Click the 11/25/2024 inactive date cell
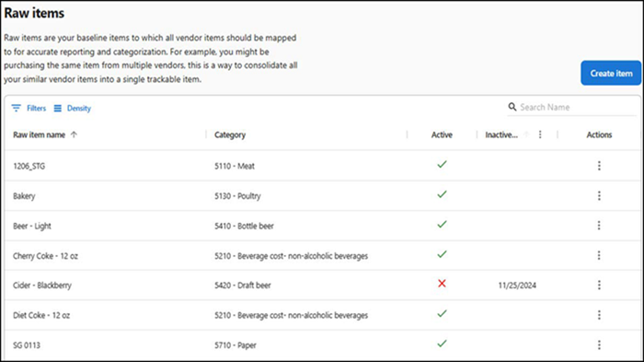 click(517, 286)
